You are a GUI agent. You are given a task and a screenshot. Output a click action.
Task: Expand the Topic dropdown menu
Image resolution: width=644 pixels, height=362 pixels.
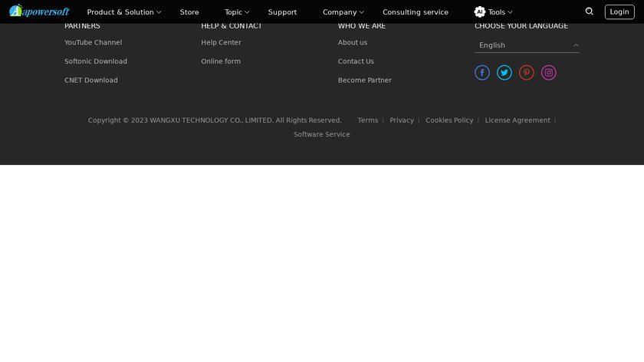236,12
